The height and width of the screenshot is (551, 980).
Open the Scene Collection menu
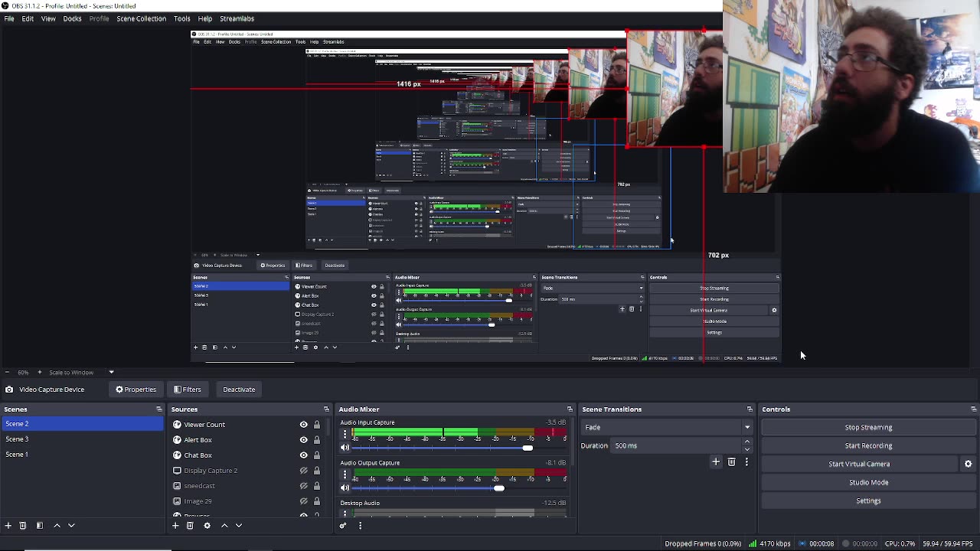(x=141, y=18)
